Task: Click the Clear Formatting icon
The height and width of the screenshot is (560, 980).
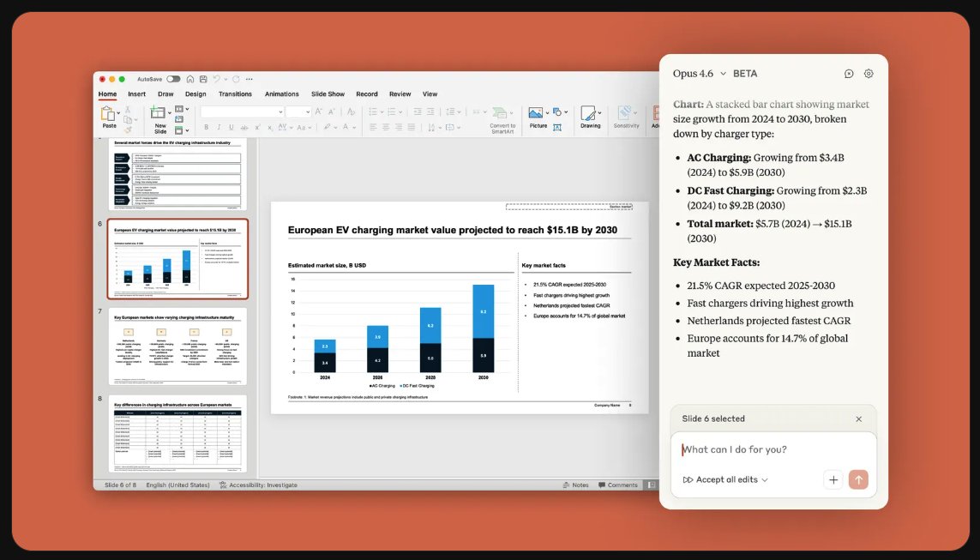Action: pyautogui.click(x=352, y=111)
